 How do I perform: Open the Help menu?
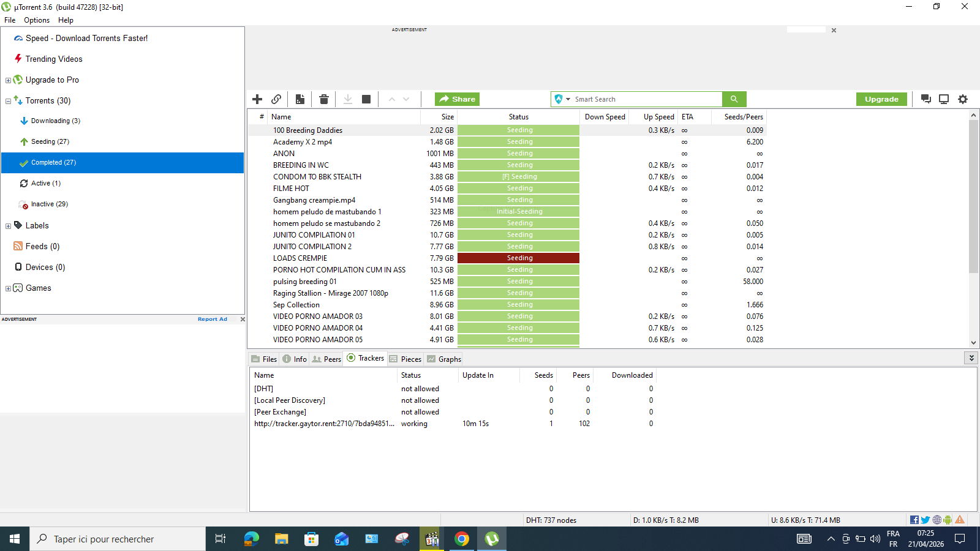tap(66, 20)
